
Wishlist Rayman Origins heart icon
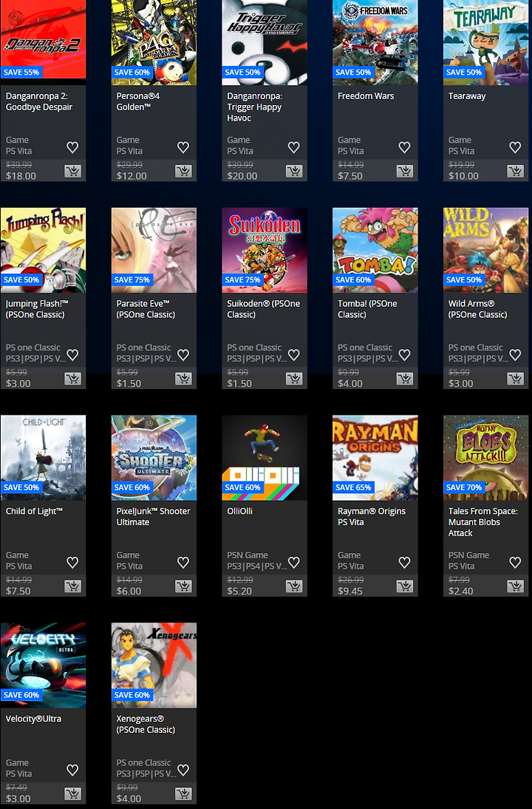(405, 562)
